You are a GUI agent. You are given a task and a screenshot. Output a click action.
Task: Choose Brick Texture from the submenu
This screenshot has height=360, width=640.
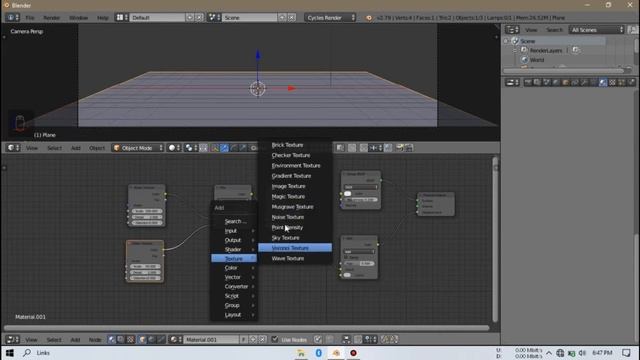click(x=287, y=145)
